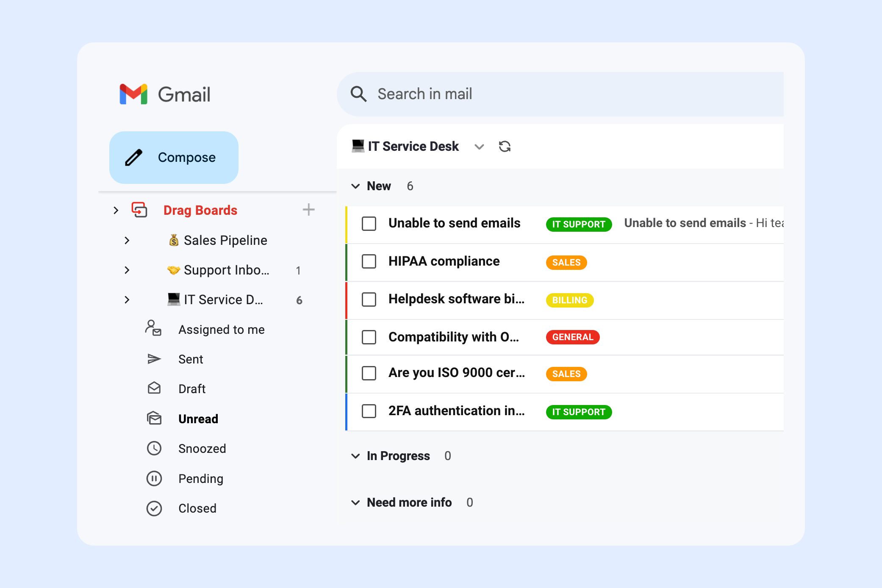Add a new board with plus icon
The image size is (882, 588).
tap(308, 209)
